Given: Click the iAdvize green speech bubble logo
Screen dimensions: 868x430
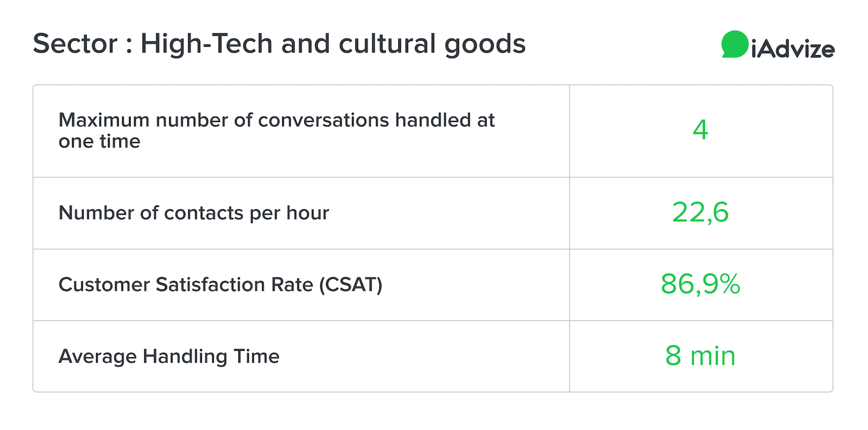Looking at the screenshot, I should [x=735, y=44].
